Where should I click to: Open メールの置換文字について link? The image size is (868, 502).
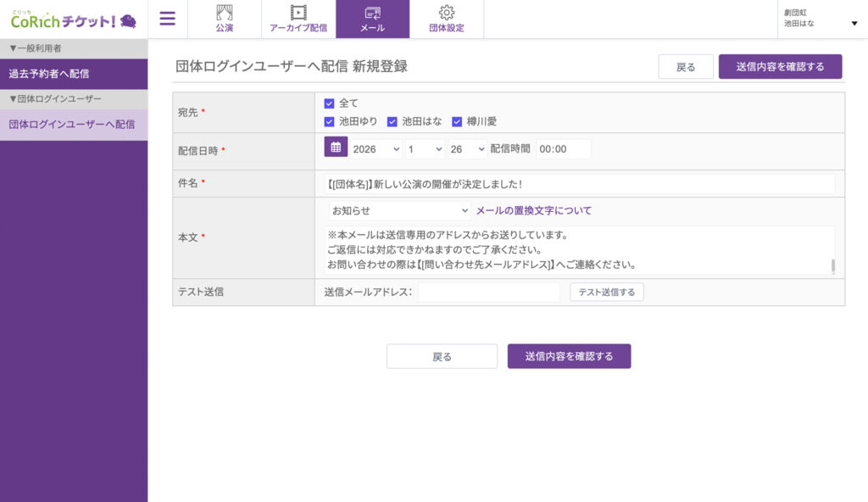[533, 210]
